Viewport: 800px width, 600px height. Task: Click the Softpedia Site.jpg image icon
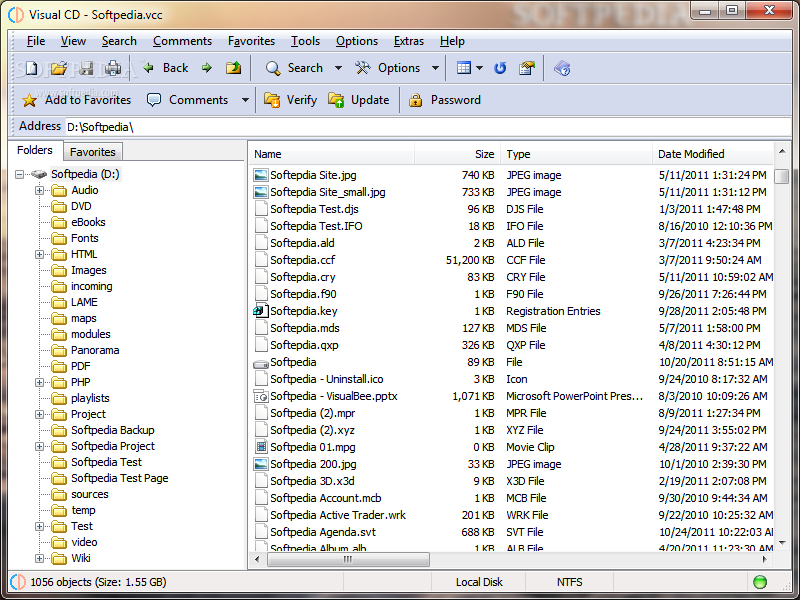tap(261, 175)
